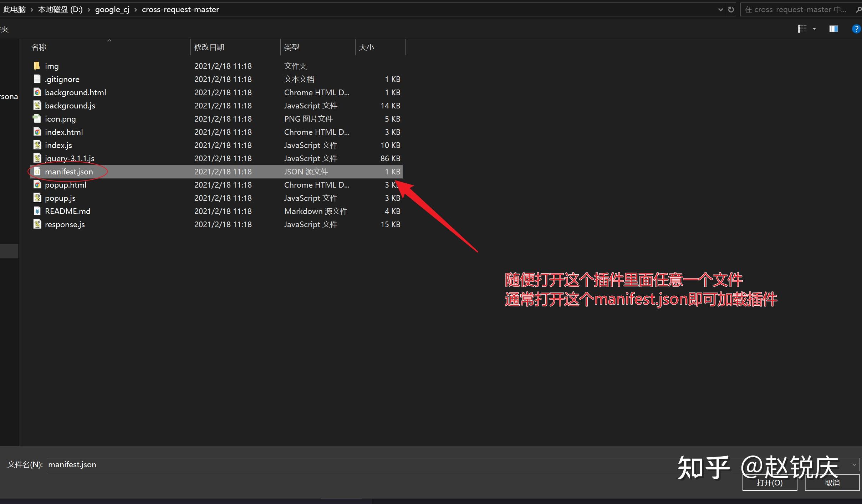Open the img folder icon
This screenshot has height=504, width=862.
(x=37, y=66)
